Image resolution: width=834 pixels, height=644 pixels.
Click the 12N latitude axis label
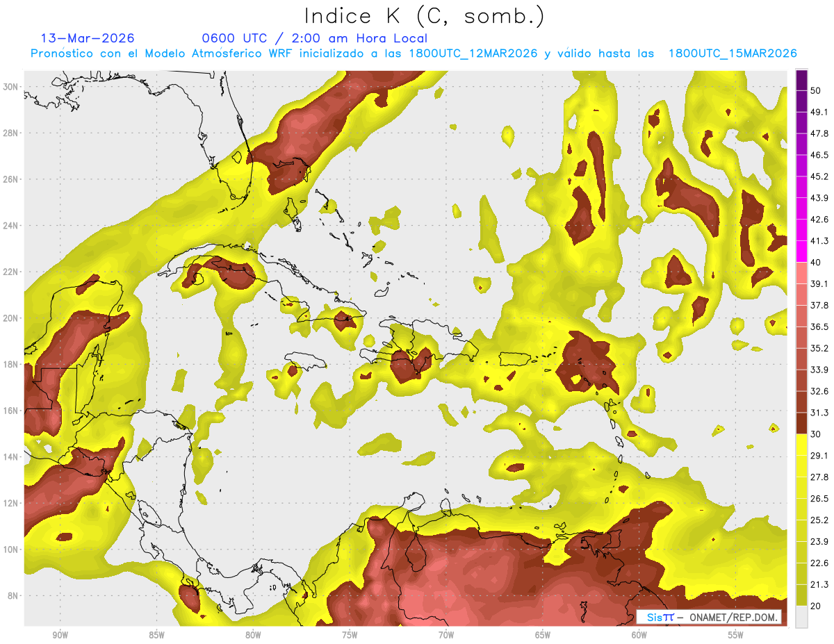11,503
